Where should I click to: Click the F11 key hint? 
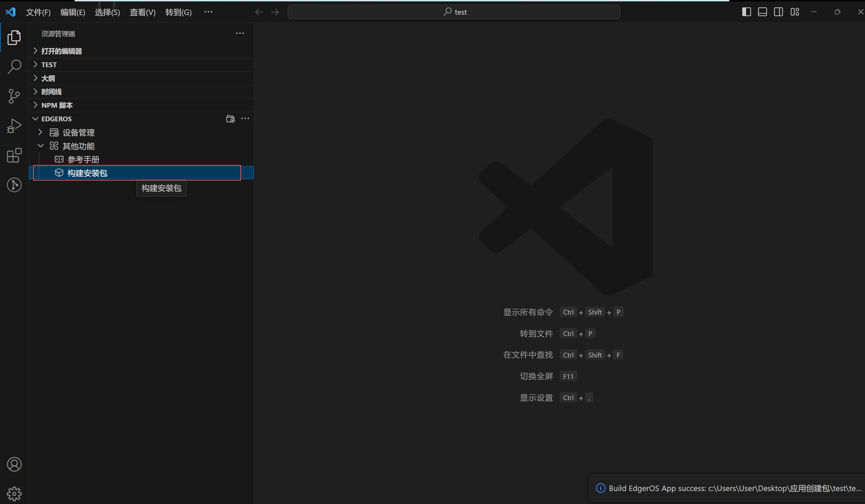tap(568, 376)
